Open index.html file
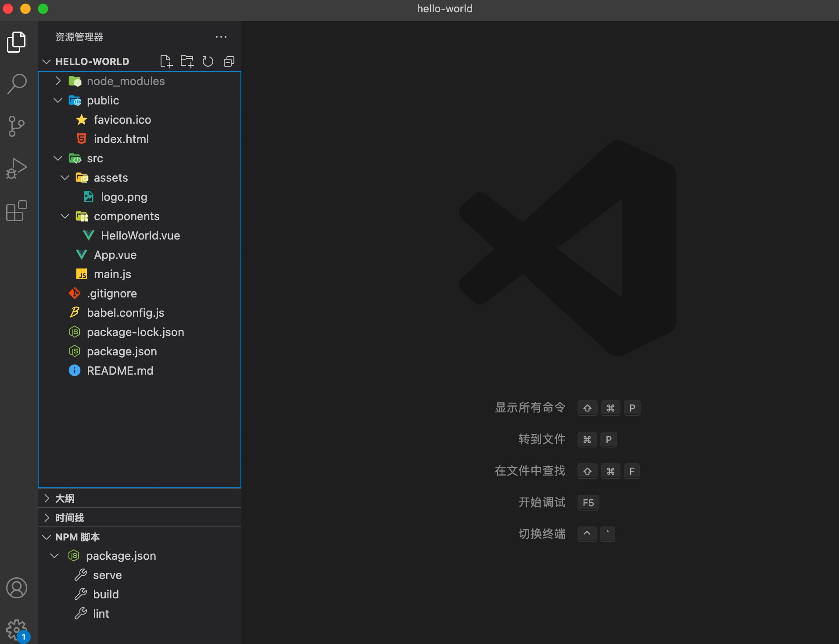The image size is (839, 644). (x=121, y=139)
